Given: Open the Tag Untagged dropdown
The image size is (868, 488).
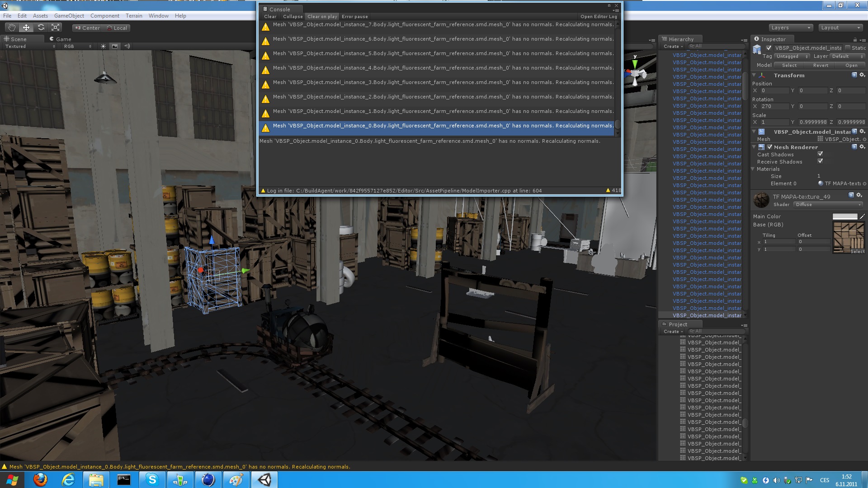Looking at the screenshot, I should 792,56.
